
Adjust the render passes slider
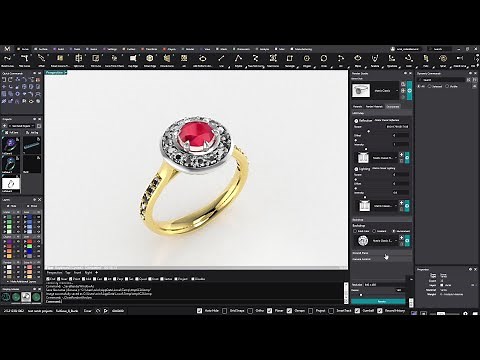pos(361,295)
